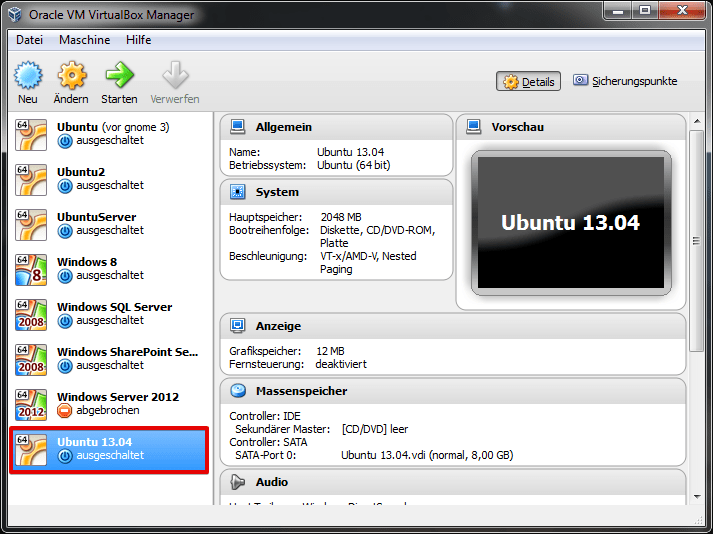This screenshot has height=534, width=713.
Task: Click the Verwerfen down-arrow icon
Action: click(x=175, y=76)
